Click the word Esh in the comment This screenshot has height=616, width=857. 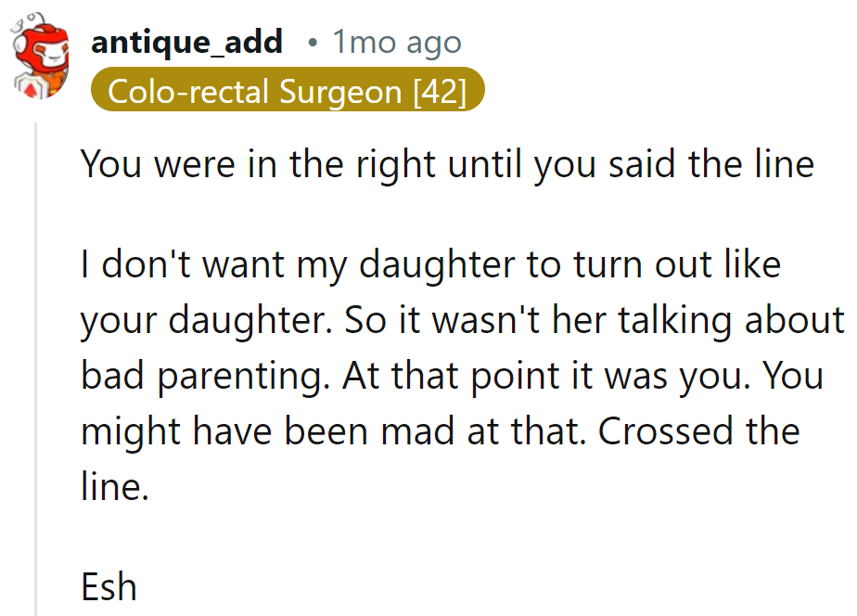(109, 586)
